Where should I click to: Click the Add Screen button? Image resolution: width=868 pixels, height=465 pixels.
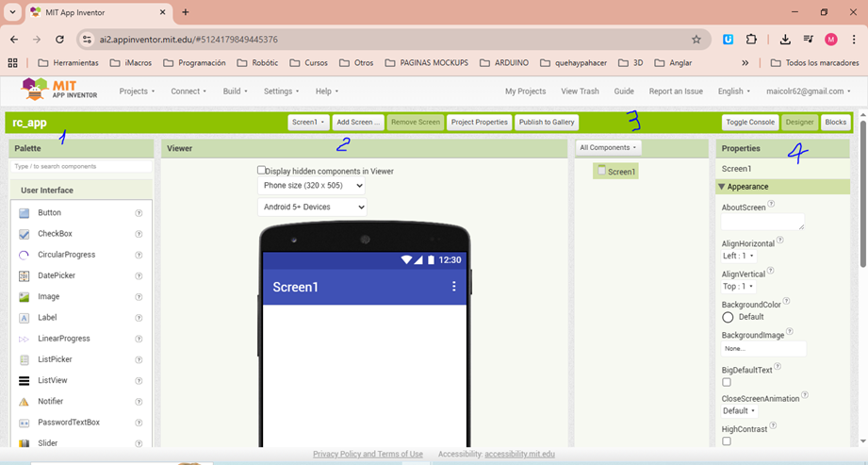pyautogui.click(x=357, y=122)
